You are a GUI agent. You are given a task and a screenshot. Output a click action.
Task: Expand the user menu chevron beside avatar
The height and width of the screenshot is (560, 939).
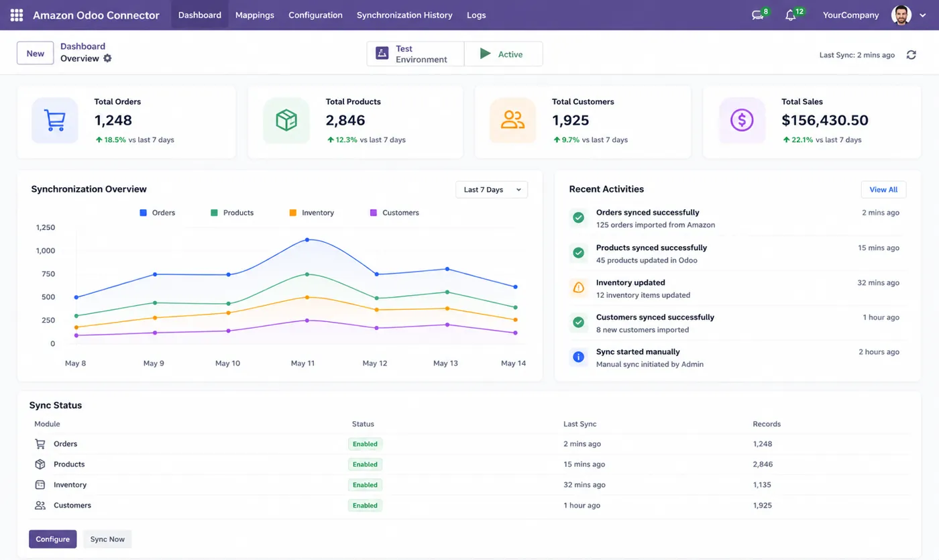coord(924,15)
